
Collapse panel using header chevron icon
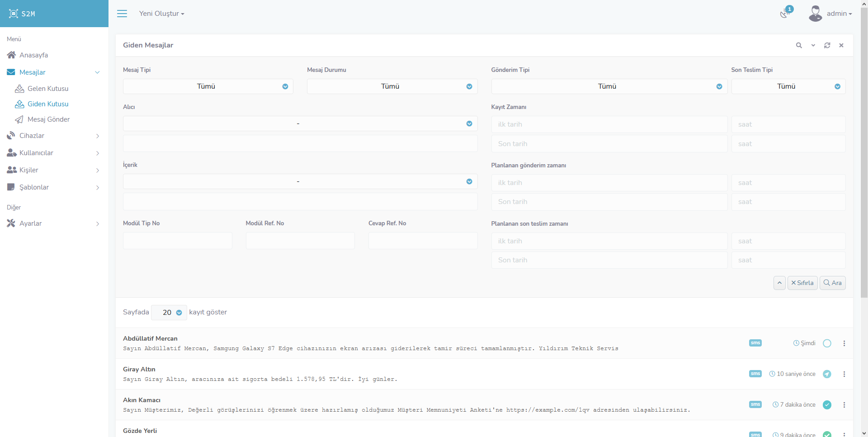click(x=813, y=45)
